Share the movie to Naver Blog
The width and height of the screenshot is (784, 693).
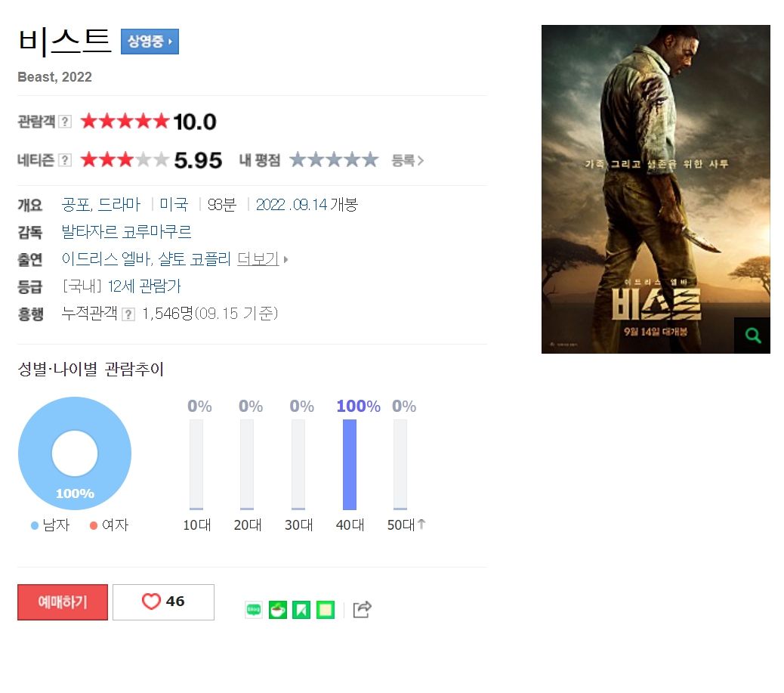(x=254, y=609)
